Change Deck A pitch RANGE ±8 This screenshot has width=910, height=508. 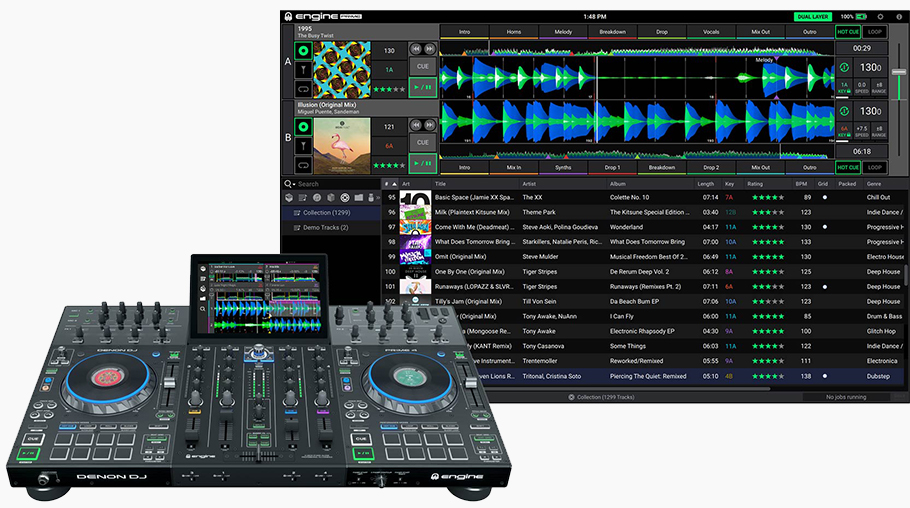pyautogui.click(x=879, y=87)
